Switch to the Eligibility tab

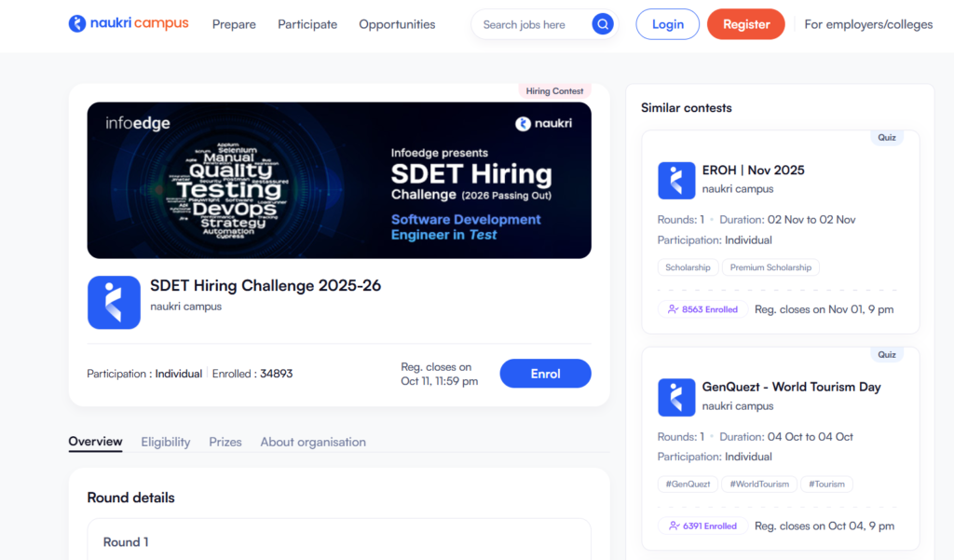point(165,442)
